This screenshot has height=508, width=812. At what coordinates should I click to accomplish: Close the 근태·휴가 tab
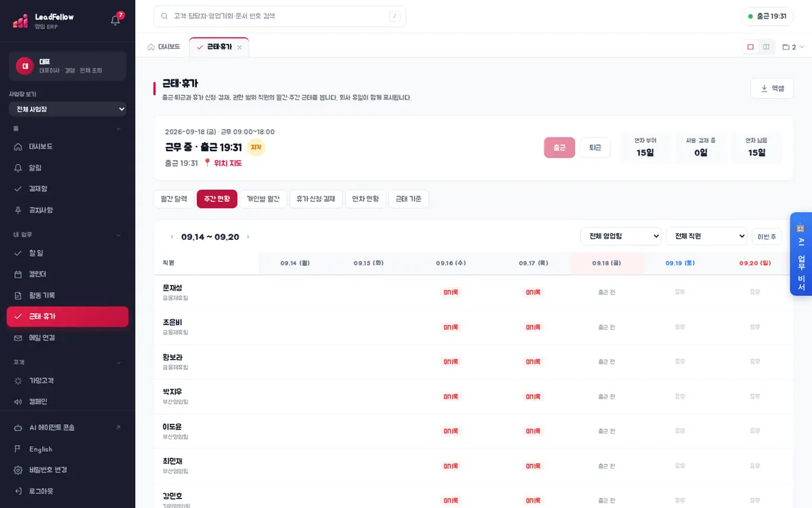pyautogui.click(x=240, y=47)
